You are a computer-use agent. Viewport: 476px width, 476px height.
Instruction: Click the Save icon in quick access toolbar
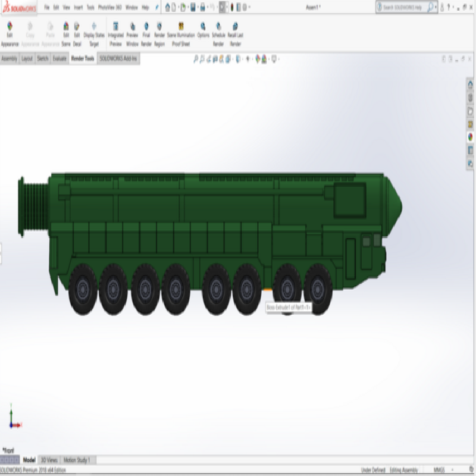tap(193, 7)
